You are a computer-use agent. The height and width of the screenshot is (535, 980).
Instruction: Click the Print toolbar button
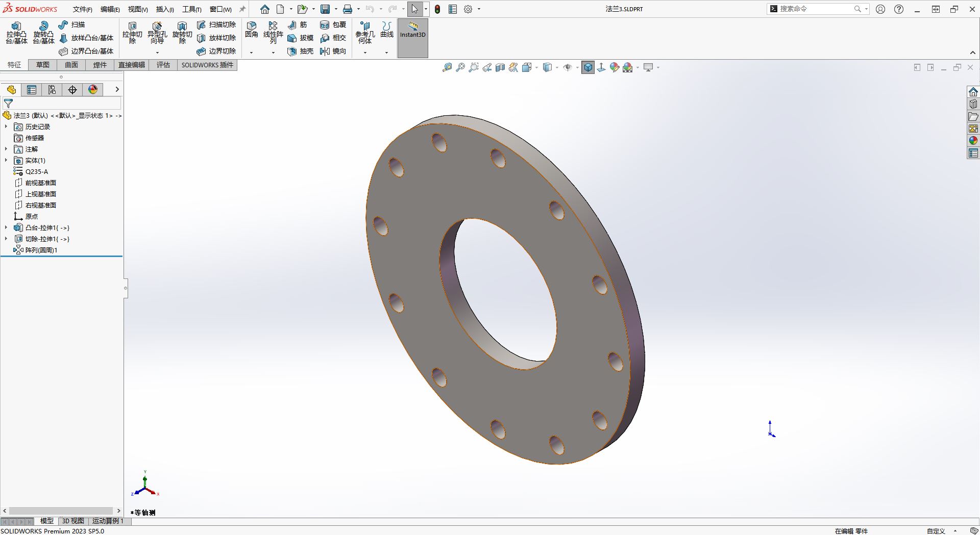point(348,9)
